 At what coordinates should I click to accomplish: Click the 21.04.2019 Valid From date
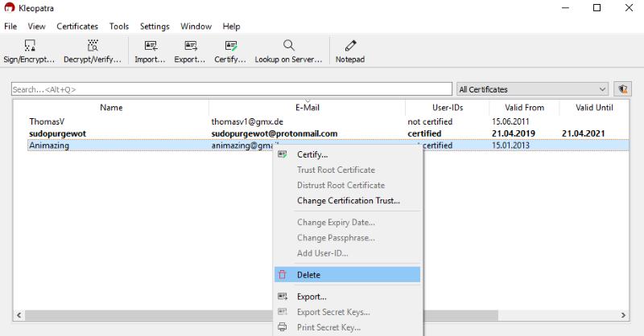click(x=514, y=133)
